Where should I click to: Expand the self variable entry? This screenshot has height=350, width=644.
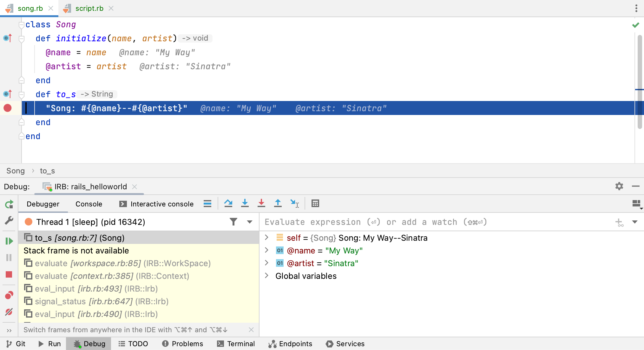[x=266, y=238]
